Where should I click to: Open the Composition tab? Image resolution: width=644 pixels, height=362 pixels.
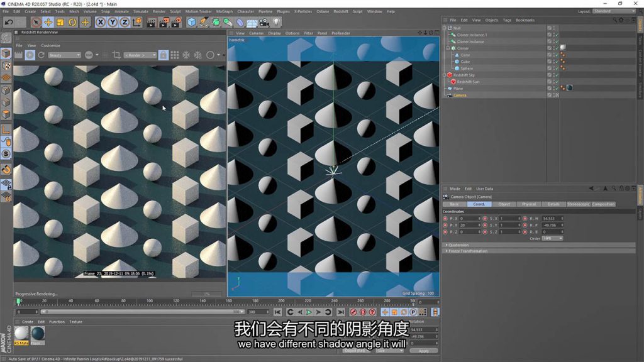point(603,204)
